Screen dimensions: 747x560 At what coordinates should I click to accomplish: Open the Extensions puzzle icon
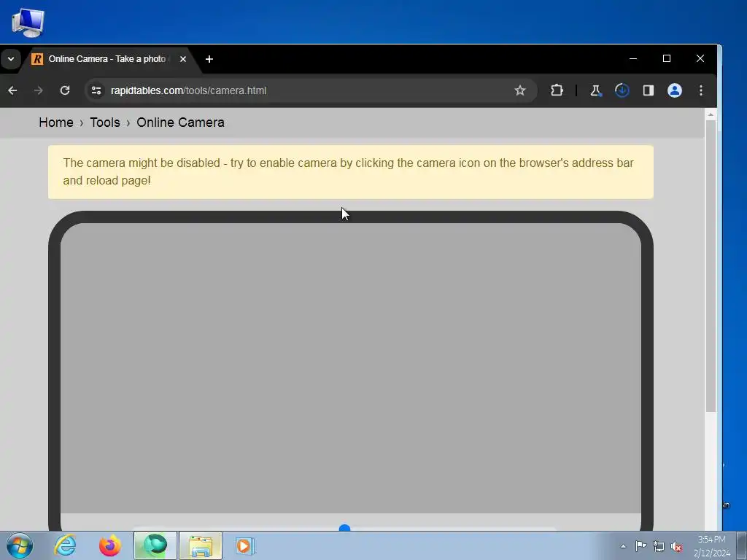point(557,90)
